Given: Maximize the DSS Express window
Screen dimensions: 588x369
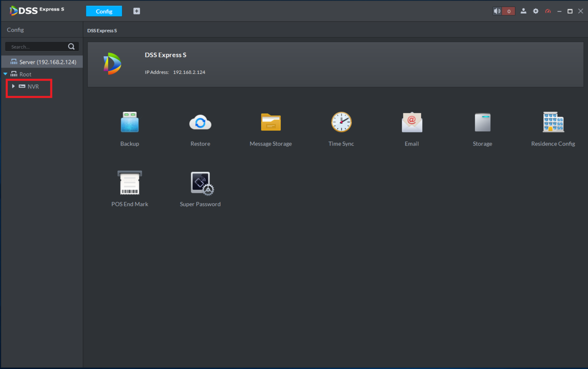Looking at the screenshot, I should coord(570,11).
